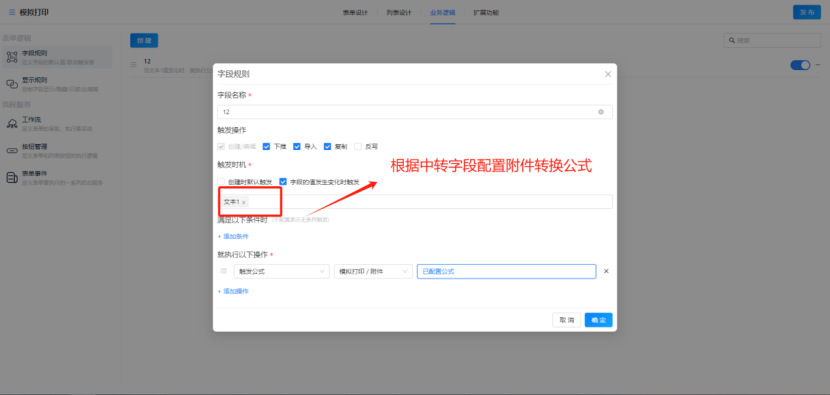Enable the 反写 checkbox
This screenshot has height=395, width=830.
[358, 147]
